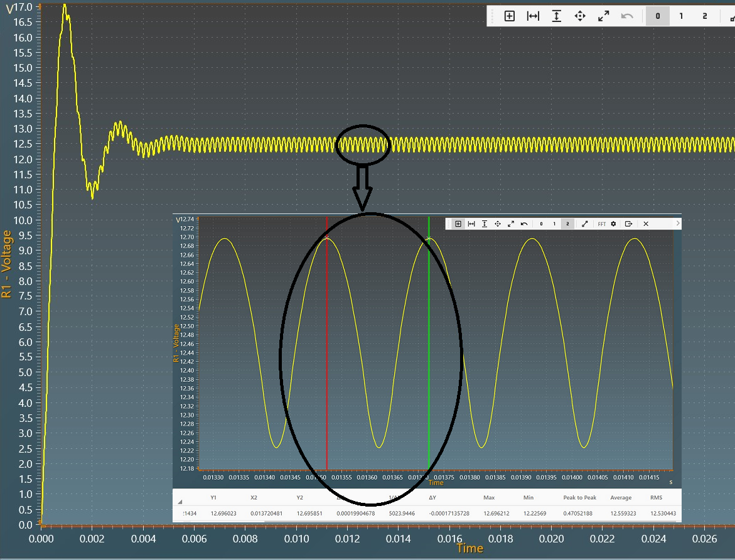The width and height of the screenshot is (735, 560).
Task: Select box zoom tool in main toolbar
Action: pyautogui.click(x=510, y=16)
